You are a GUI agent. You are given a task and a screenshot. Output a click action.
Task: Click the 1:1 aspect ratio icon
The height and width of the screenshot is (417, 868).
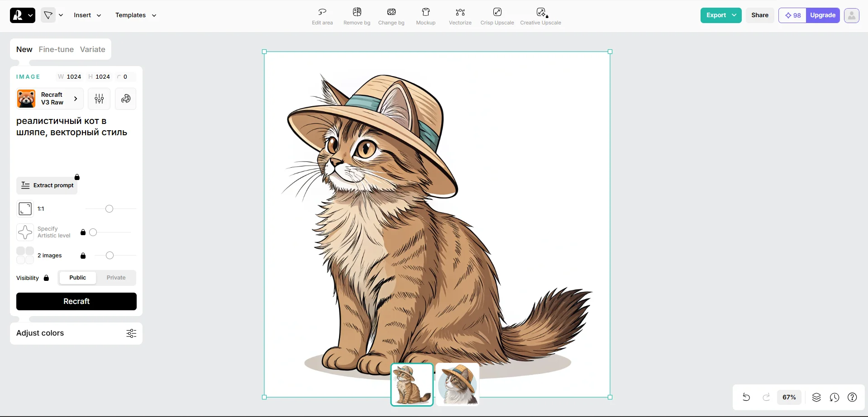(25, 208)
